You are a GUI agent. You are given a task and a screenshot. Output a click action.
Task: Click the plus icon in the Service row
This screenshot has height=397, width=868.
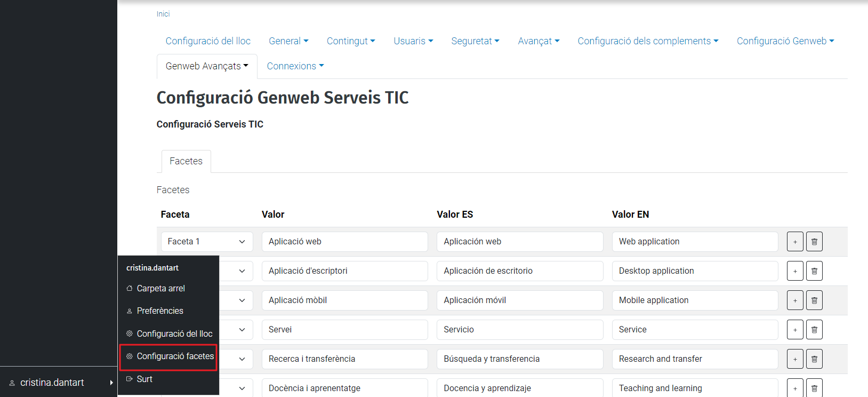tap(795, 330)
